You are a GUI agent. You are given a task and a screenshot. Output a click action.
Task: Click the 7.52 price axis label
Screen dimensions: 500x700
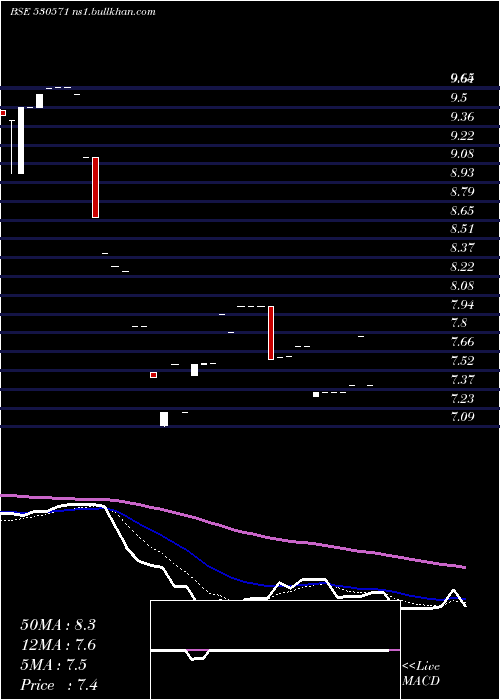pyautogui.click(x=462, y=361)
